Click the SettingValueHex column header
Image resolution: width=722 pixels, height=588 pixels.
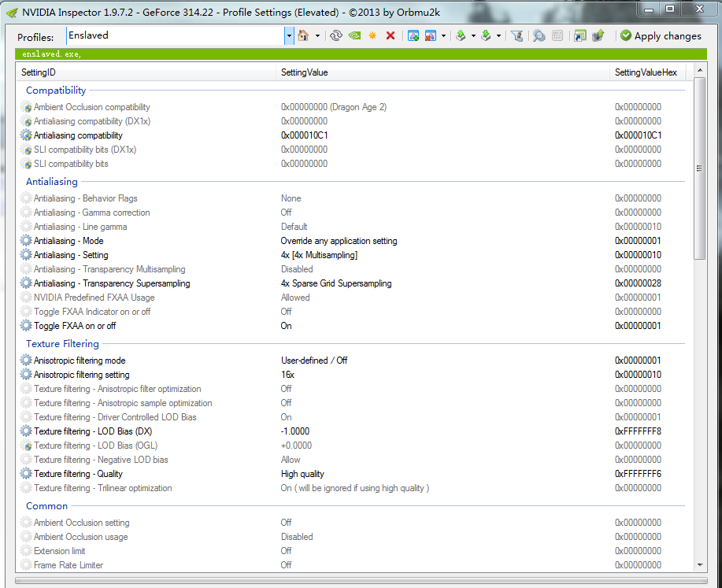647,72
